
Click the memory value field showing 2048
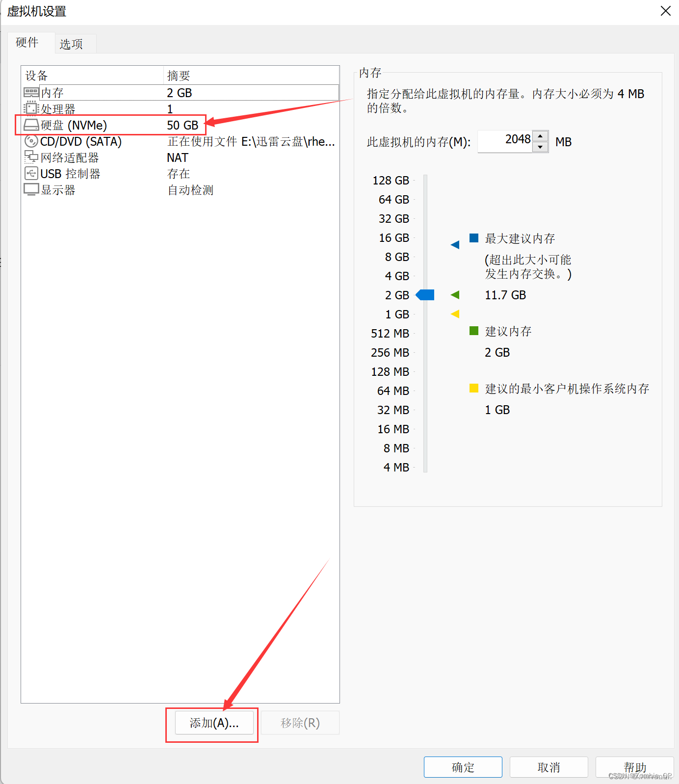[x=505, y=141]
